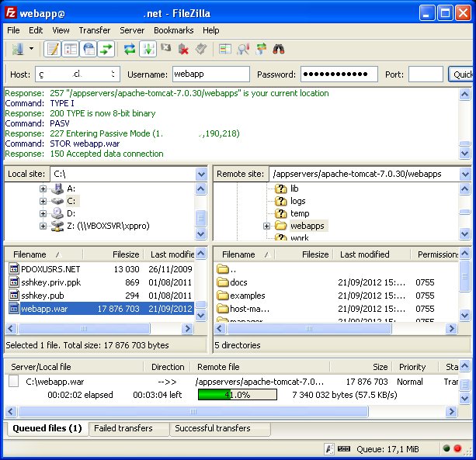Expand the C: drive node
The width and height of the screenshot is (476, 460).
43,201
